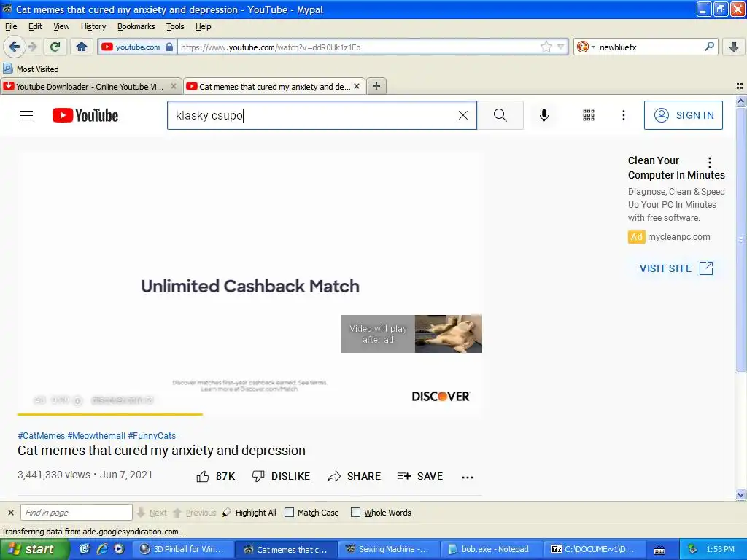Switch to the 7-Zip C:\DOCUME~1 taskbar window
The height and width of the screenshot is (560, 747).
pos(594,549)
